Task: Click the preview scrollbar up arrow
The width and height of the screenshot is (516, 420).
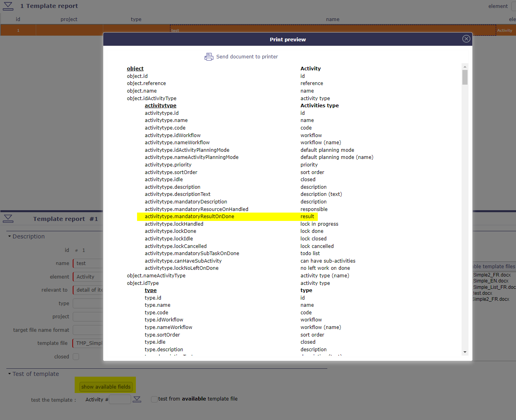Action: click(x=465, y=66)
